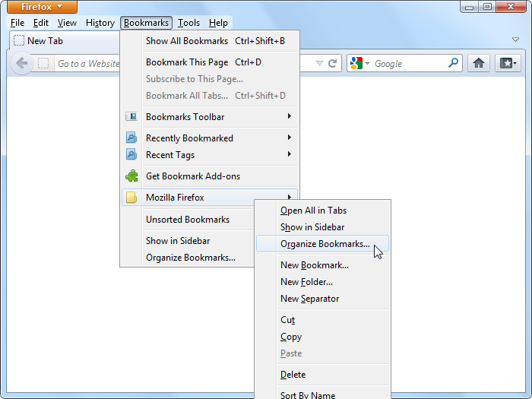
Task: Open the orange Firefox application menu button
Action: pyautogui.click(x=42, y=7)
